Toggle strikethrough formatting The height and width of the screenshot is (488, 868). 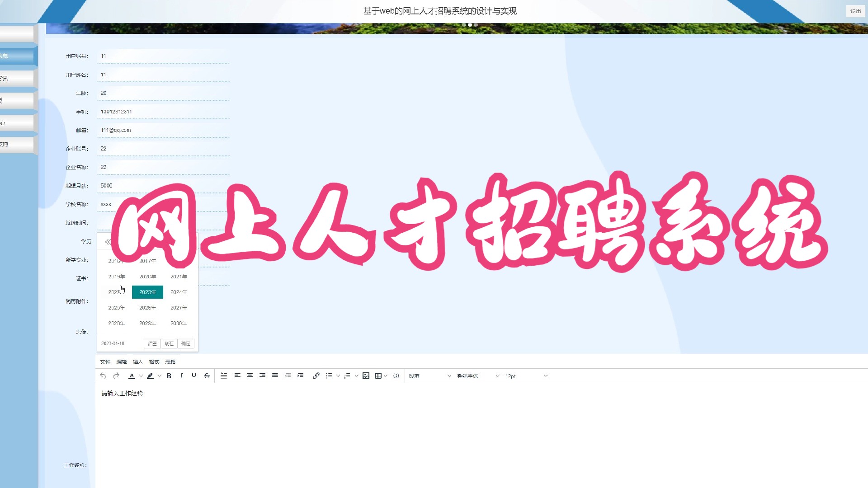point(207,375)
